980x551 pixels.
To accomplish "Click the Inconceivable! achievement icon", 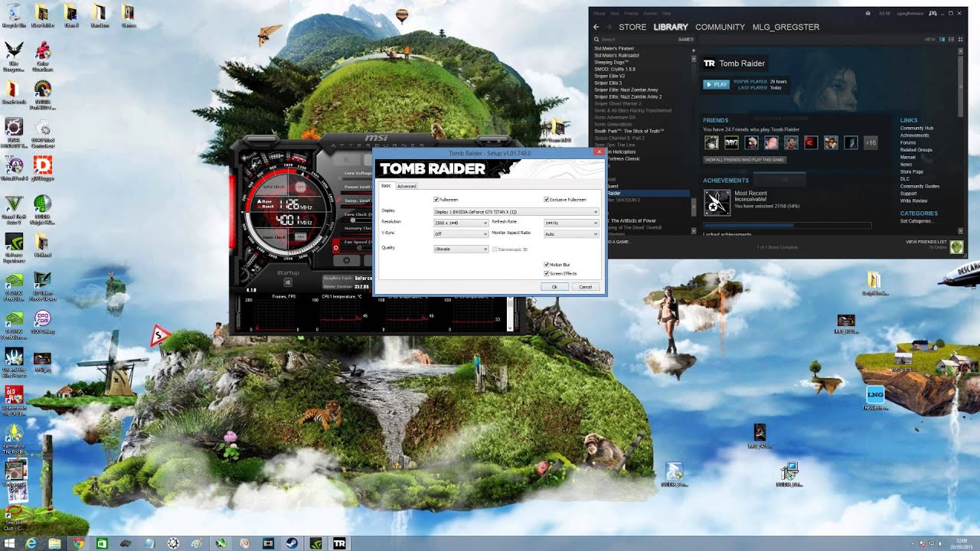I will coord(717,202).
